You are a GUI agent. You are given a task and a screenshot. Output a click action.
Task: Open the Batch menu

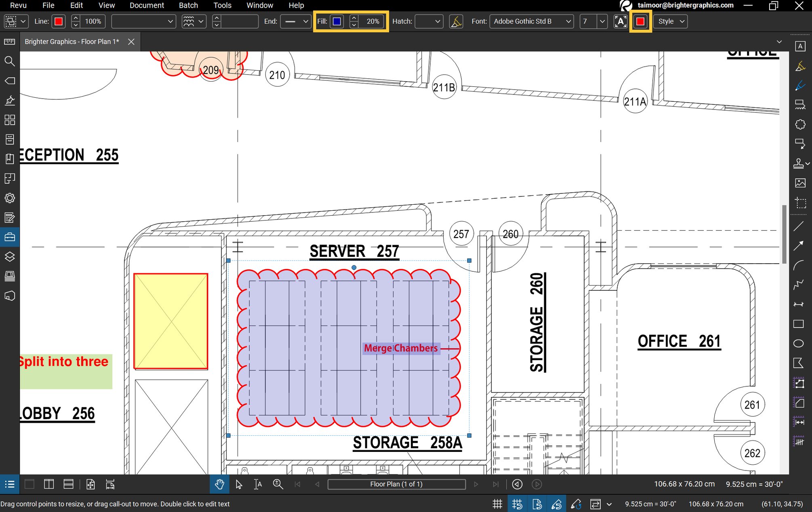pos(188,5)
